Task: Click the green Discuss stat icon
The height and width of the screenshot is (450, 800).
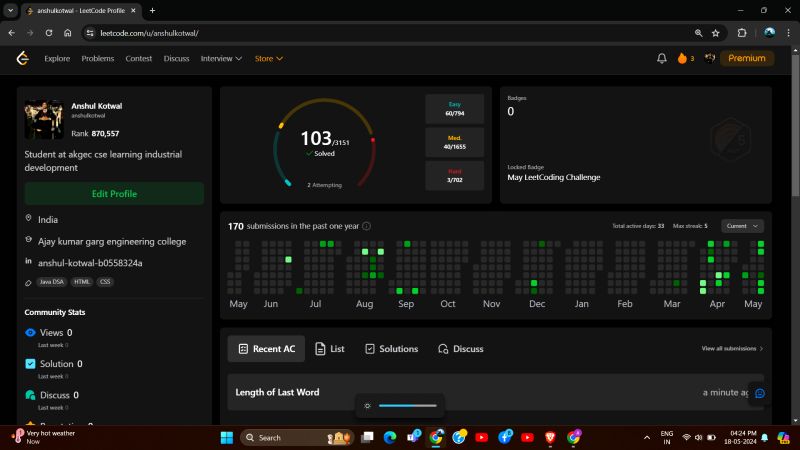Action: [x=30, y=395]
